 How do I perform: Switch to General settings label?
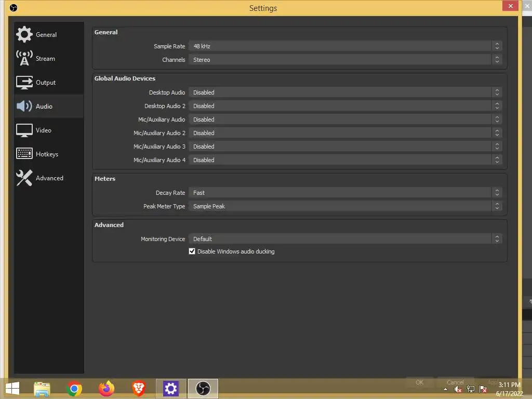(x=46, y=35)
